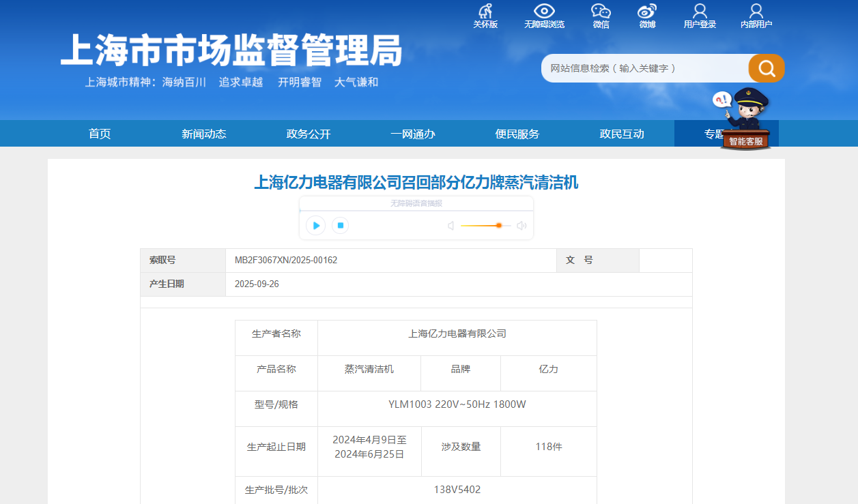Open the 一网通办 navigation item

[413, 134]
